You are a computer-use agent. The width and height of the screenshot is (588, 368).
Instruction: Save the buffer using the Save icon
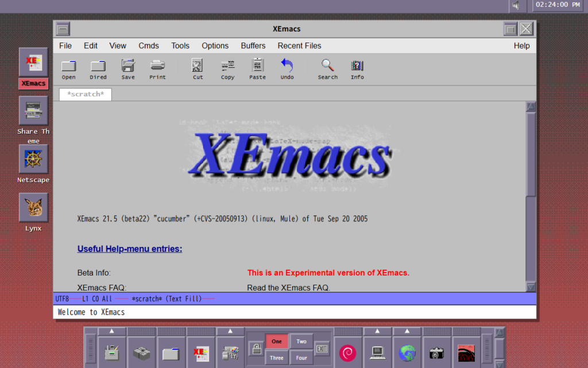point(128,69)
